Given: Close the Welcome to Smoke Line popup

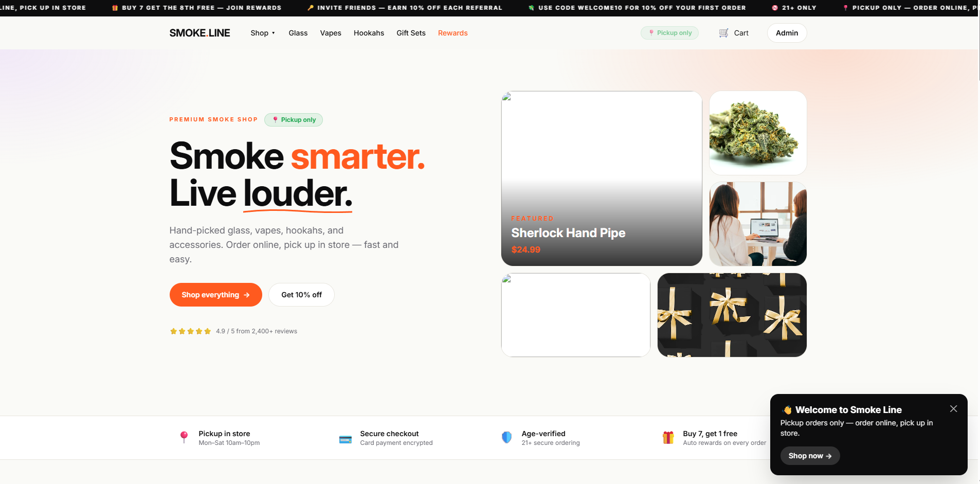Looking at the screenshot, I should [x=953, y=409].
